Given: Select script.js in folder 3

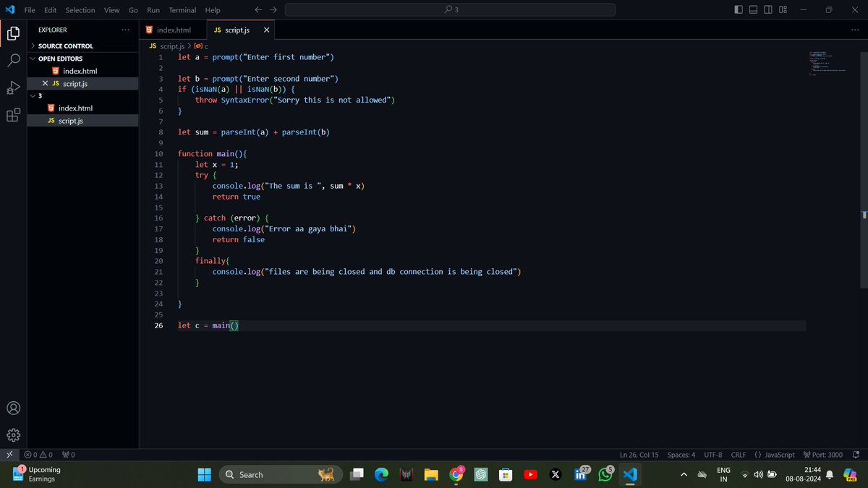Looking at the screenshot, I should (x=83, y=121).
